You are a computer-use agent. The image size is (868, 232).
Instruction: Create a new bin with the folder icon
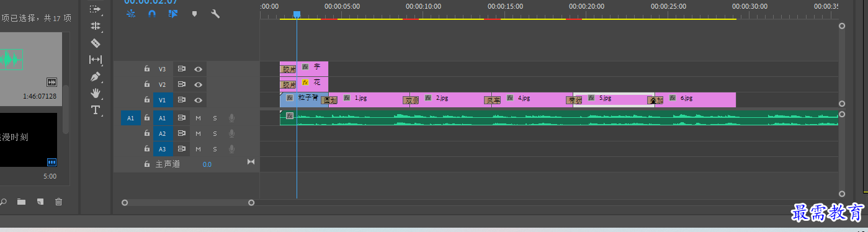pyautogui.click(x=21, y=201)
